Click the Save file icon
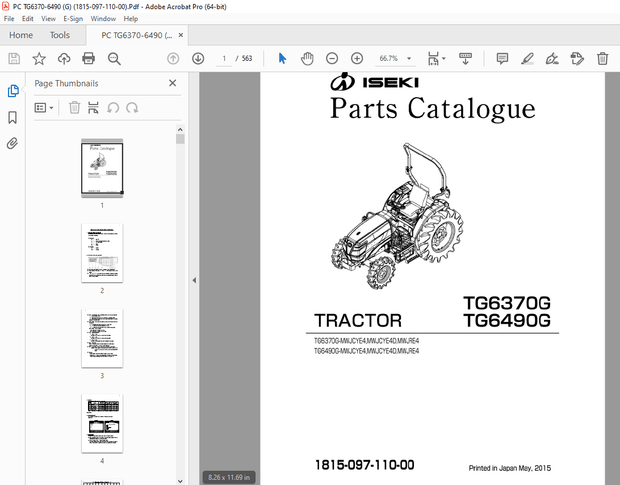The height and width of the screenshot is (485, 620). click(x=14, y=59)
